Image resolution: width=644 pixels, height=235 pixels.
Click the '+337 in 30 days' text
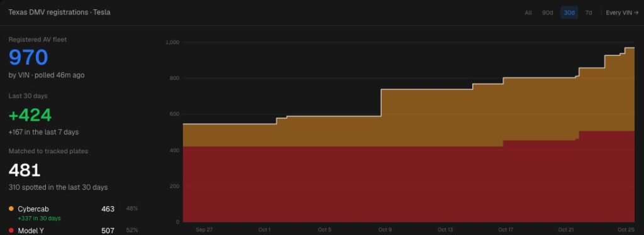click(x=40, y=218)
